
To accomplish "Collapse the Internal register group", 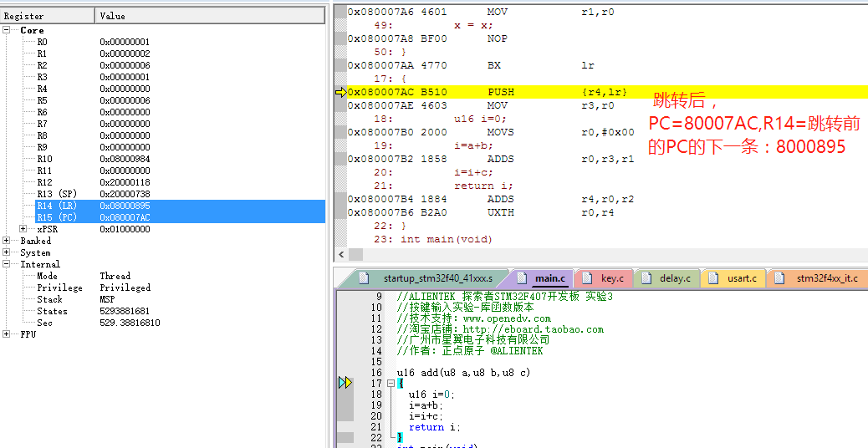I will pyautogui.click(x=6, y=264).
